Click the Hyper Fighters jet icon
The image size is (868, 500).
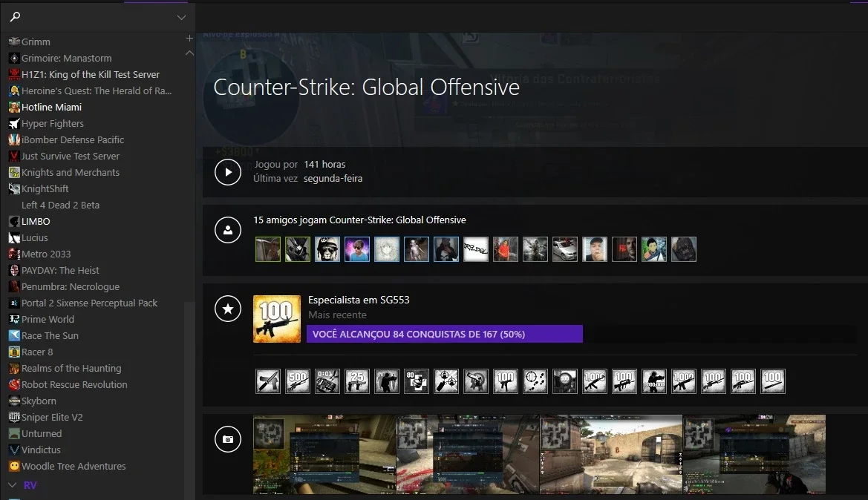point(14,123)
